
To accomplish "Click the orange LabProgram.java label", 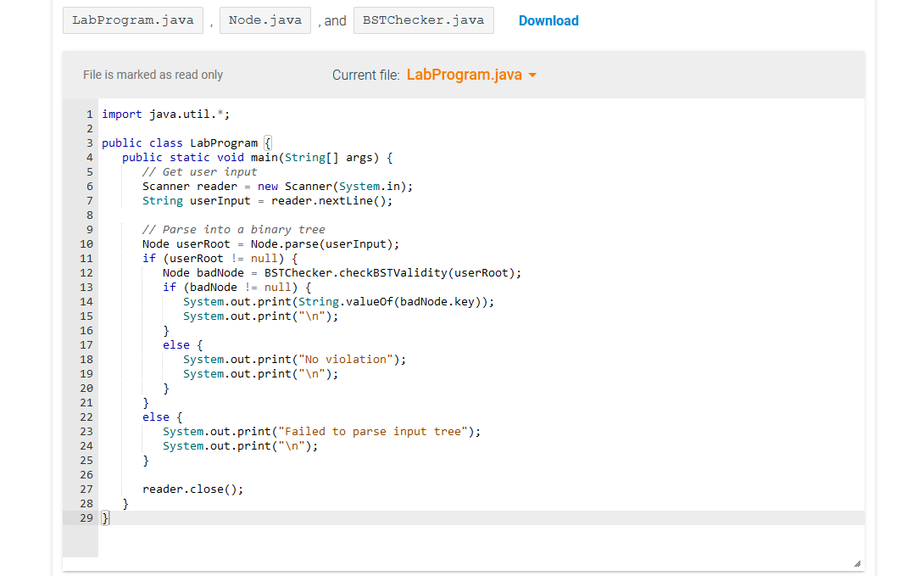I will [x=465, y=75].
